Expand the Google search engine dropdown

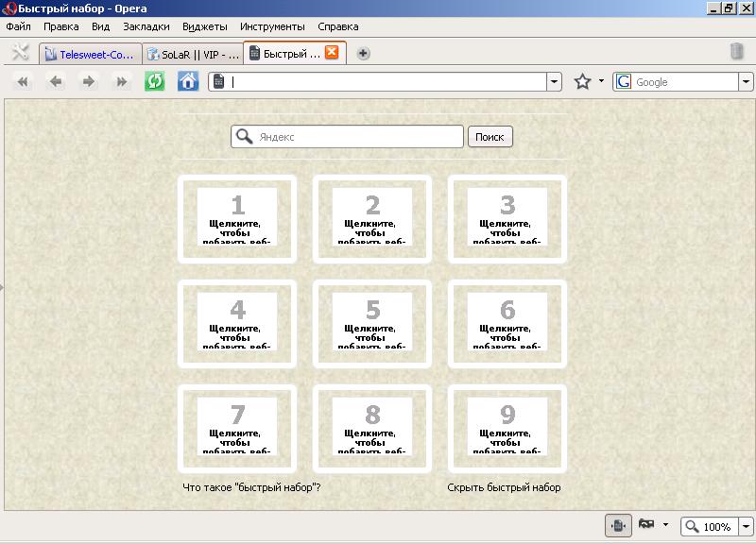[746, 82]
